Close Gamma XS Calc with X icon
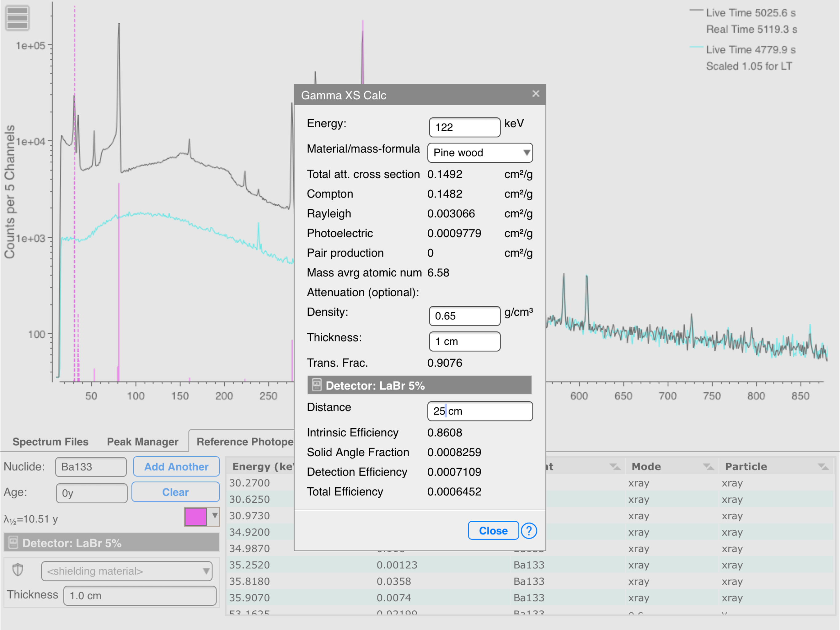The image size is (840, 630). [x=535, y=94]
